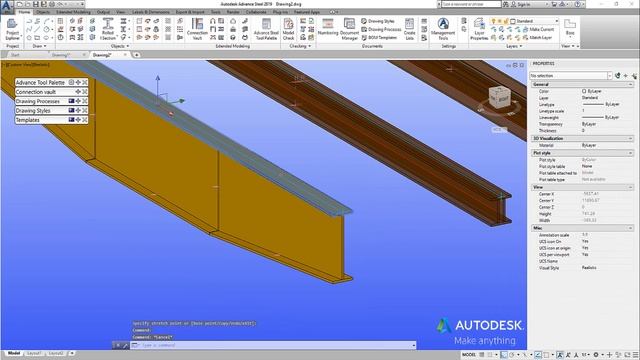
Task: Switch to the Labels & Dimensions ribbon tab
Action: tap(151, 12)
